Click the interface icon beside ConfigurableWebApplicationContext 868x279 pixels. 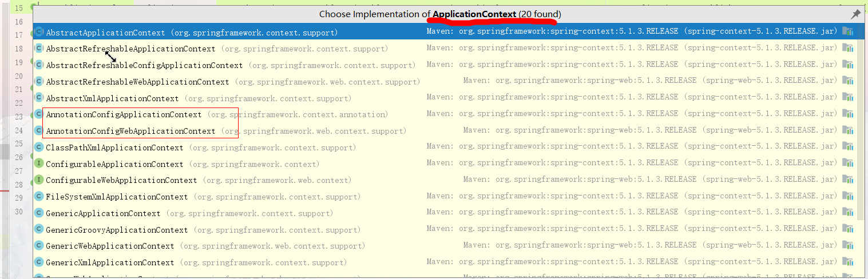pyautogui.click(x=39, y=180)
